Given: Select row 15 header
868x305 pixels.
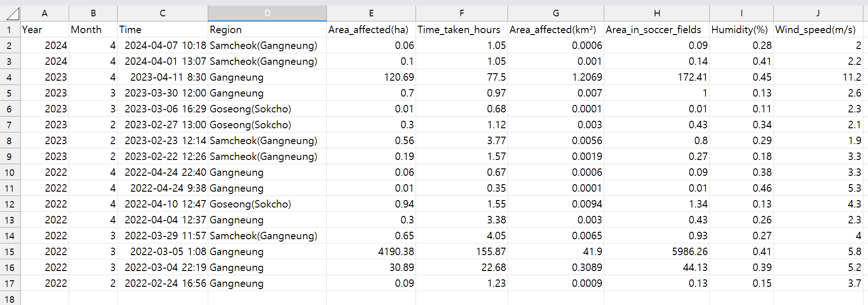Looking at the screenshot, I should point(10,252).
